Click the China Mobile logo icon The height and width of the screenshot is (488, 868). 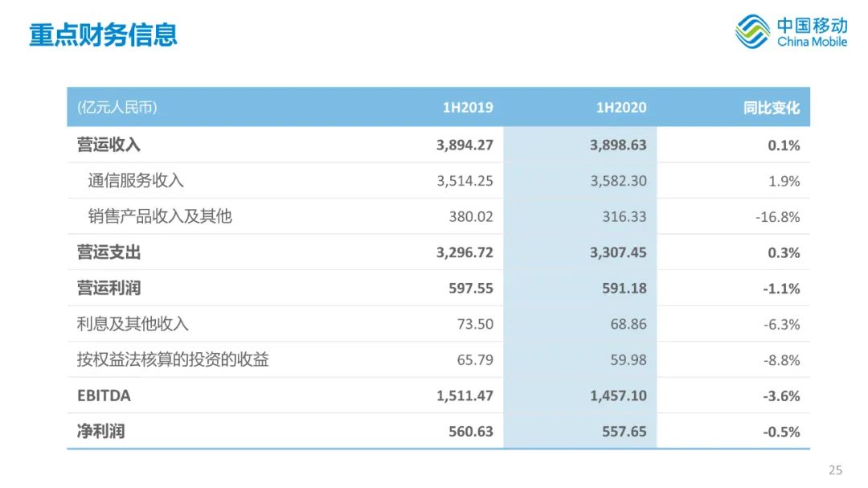[752, 31]
